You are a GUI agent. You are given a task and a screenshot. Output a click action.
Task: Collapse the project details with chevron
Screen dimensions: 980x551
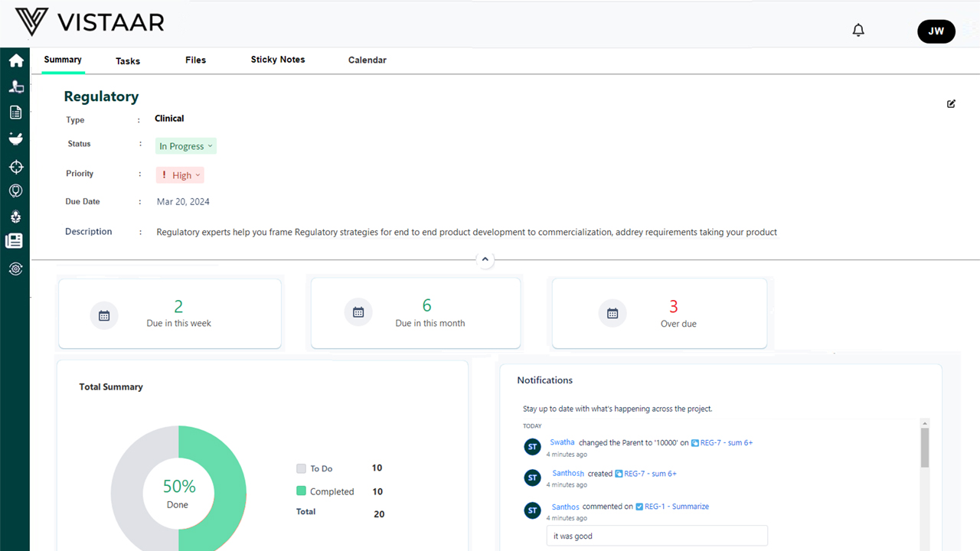(485, 260)
